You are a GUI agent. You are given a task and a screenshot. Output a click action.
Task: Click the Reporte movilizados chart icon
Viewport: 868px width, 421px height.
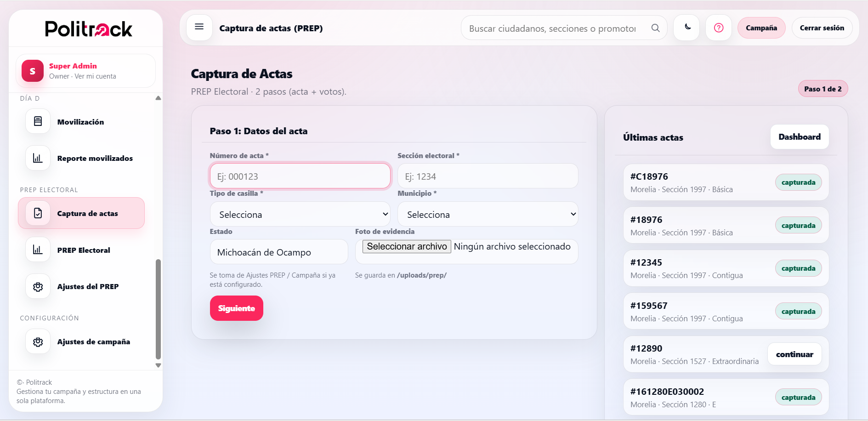[x=37, y=158]
